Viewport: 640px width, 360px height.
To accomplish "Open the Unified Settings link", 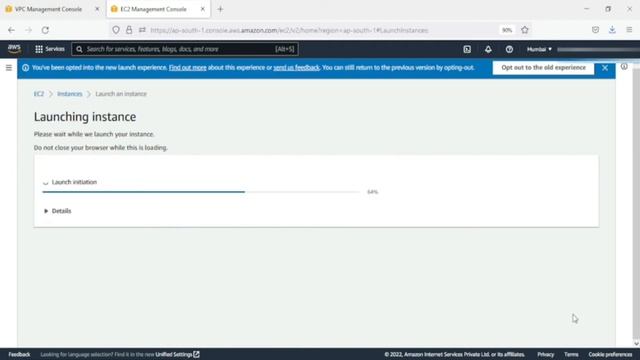I will pyautogui.click(x=177, y=354).
